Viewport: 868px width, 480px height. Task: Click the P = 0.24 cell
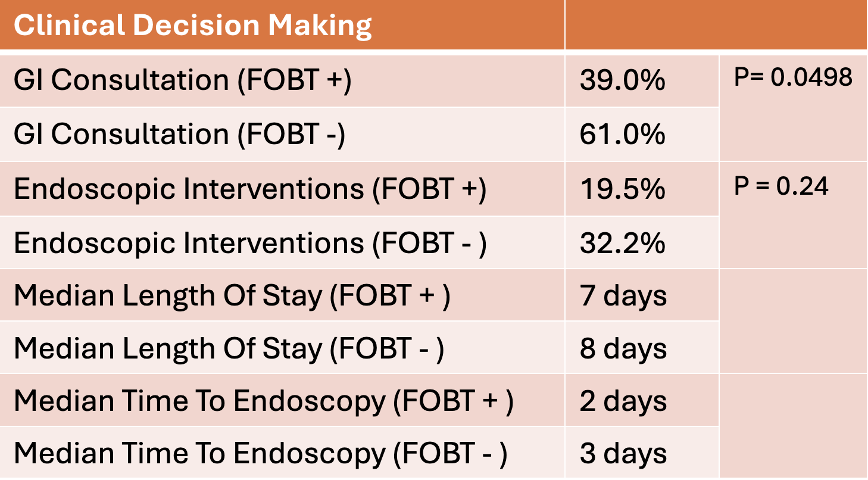[794, 215]
